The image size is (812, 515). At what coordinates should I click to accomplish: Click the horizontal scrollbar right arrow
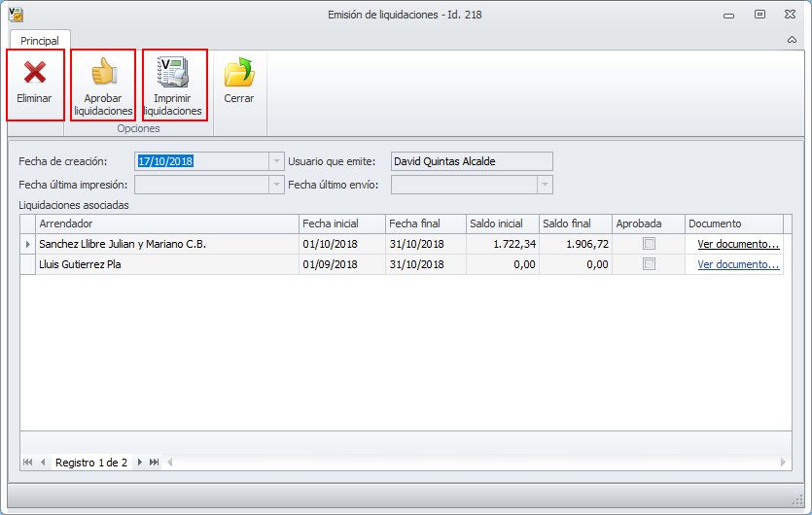point(783,463)
